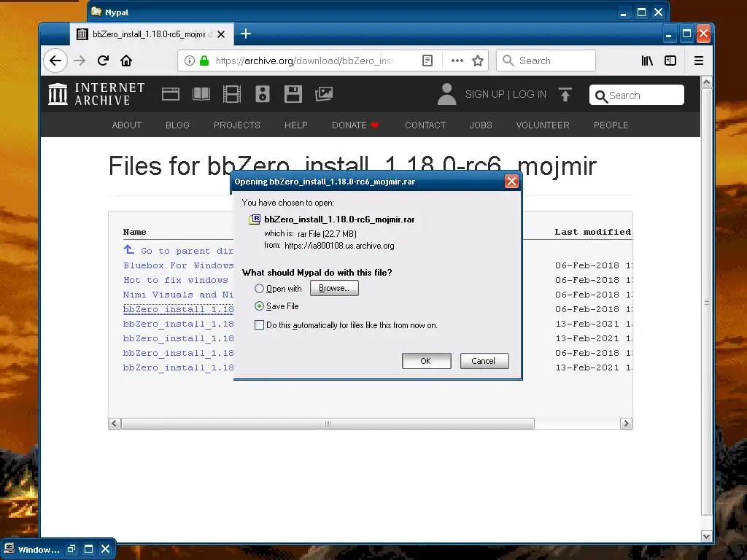Click the green padlock security icon
This screenshot has height=560, width=747.
(204, 61)
